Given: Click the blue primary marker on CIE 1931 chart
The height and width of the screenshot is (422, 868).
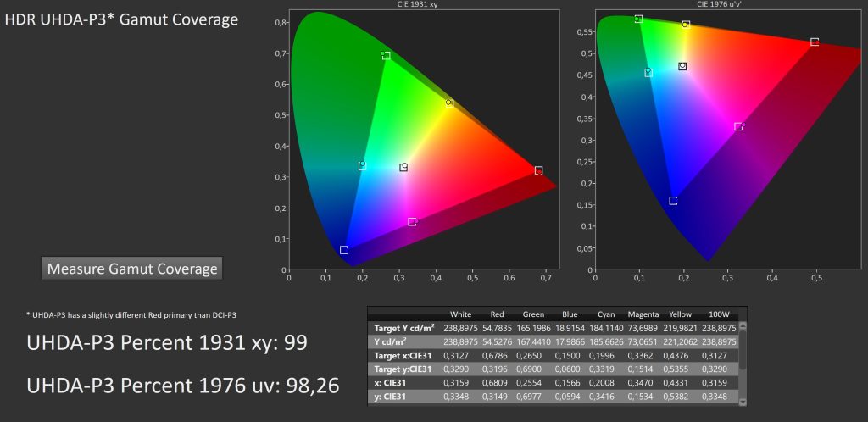Looking at the screenshot, I should 343,250.
